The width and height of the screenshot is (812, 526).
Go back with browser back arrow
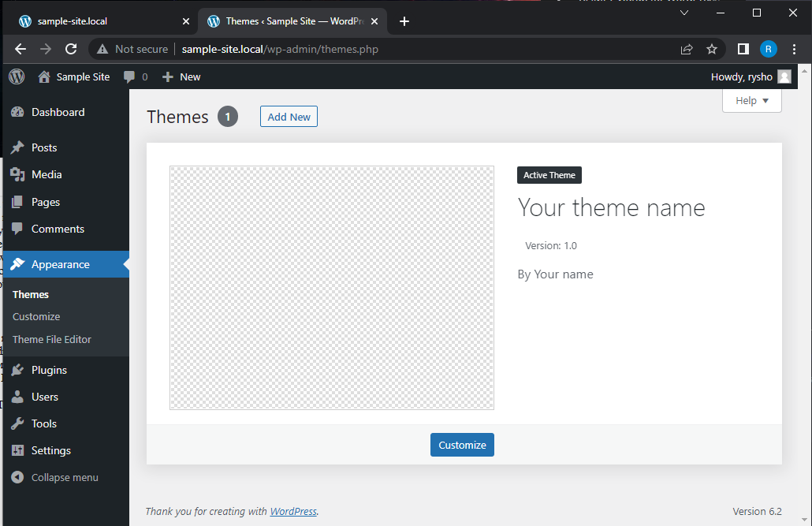tap(20, 49)
